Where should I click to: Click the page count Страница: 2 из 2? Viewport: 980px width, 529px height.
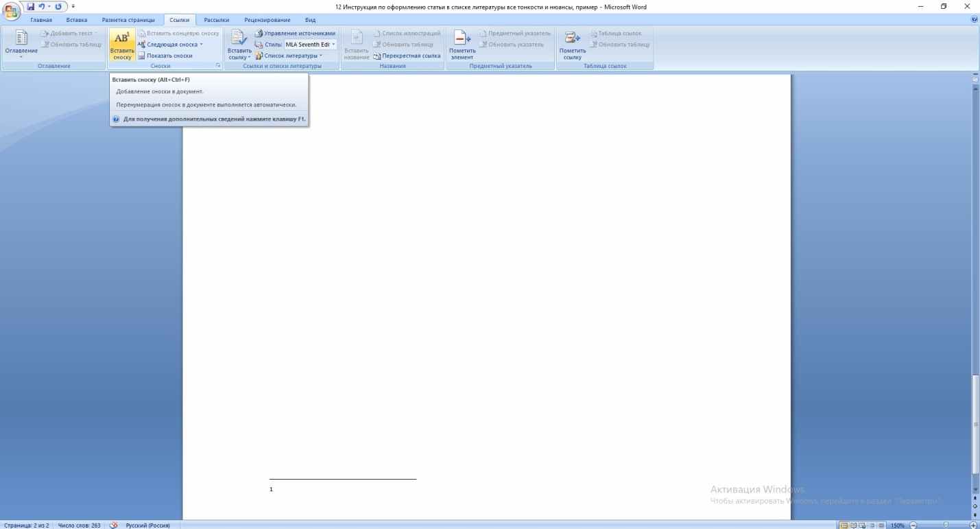[25, 525]
